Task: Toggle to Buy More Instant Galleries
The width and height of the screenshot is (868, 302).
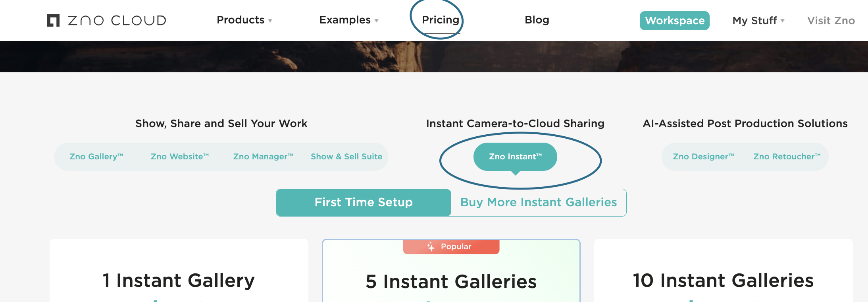Action: coord(539,203)
